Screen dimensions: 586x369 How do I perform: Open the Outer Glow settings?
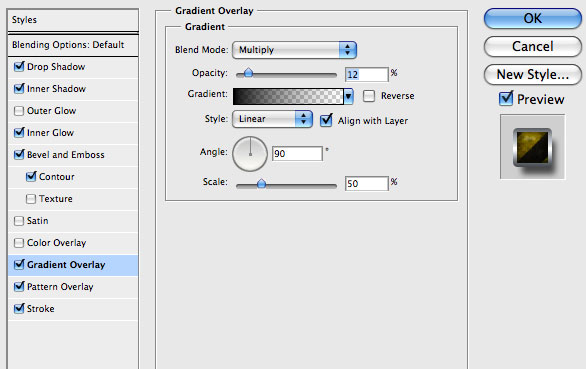click(51, 111)
